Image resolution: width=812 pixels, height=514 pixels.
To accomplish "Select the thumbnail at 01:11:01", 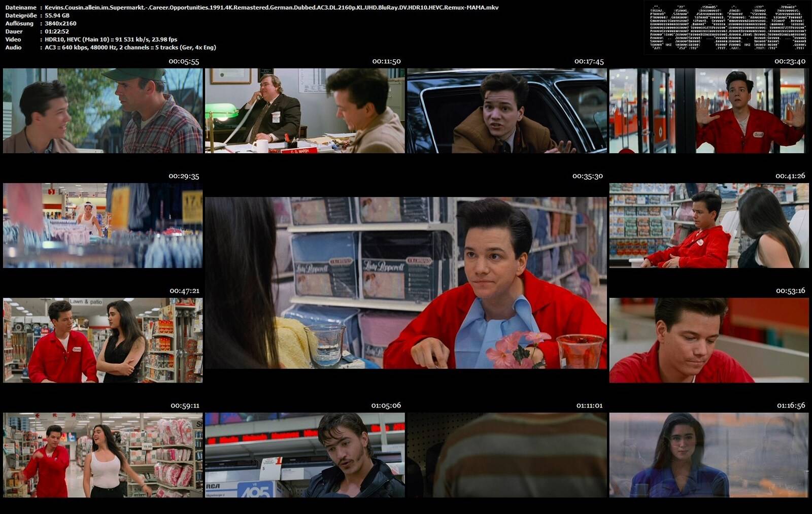I will tap(507, 455).
